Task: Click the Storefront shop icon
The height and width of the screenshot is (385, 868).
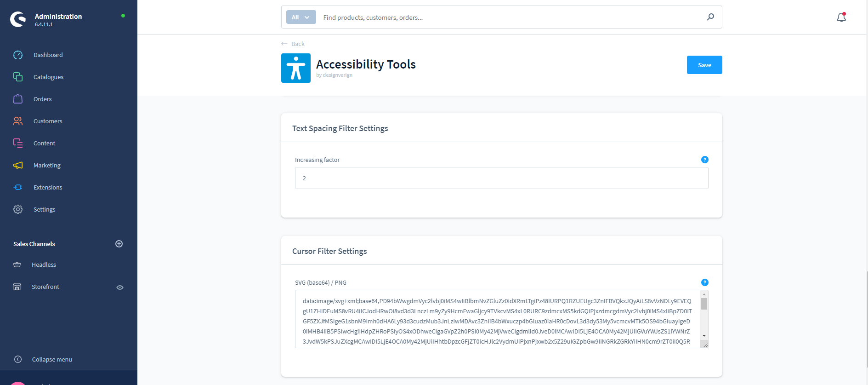Action: click(17, 287)
